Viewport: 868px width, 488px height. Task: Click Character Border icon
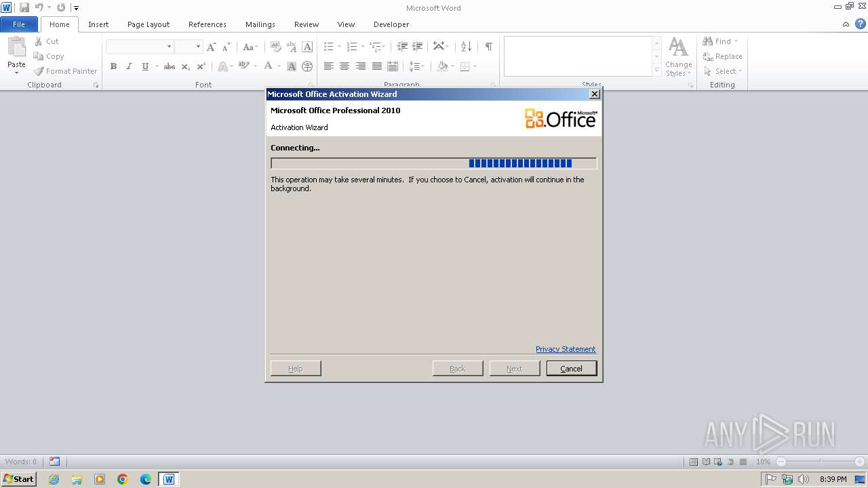307,47
